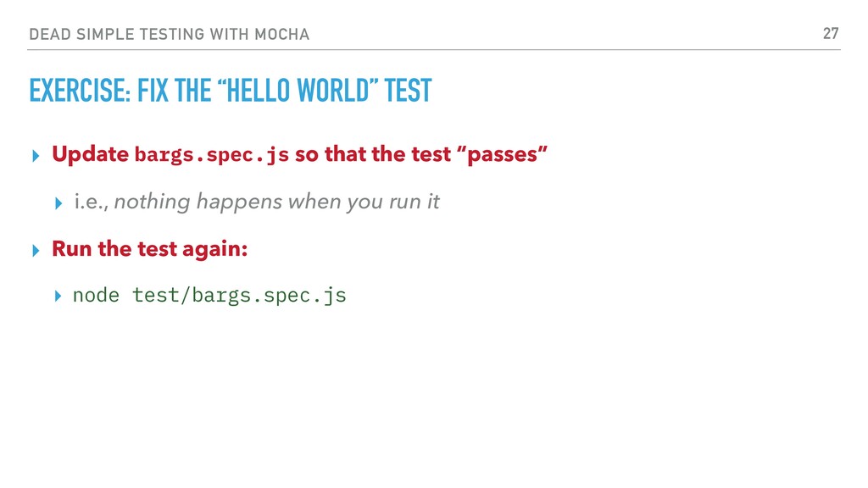Click the blue bullet before 'Run the test again'
868x488 pixels.
click(36, 251)
